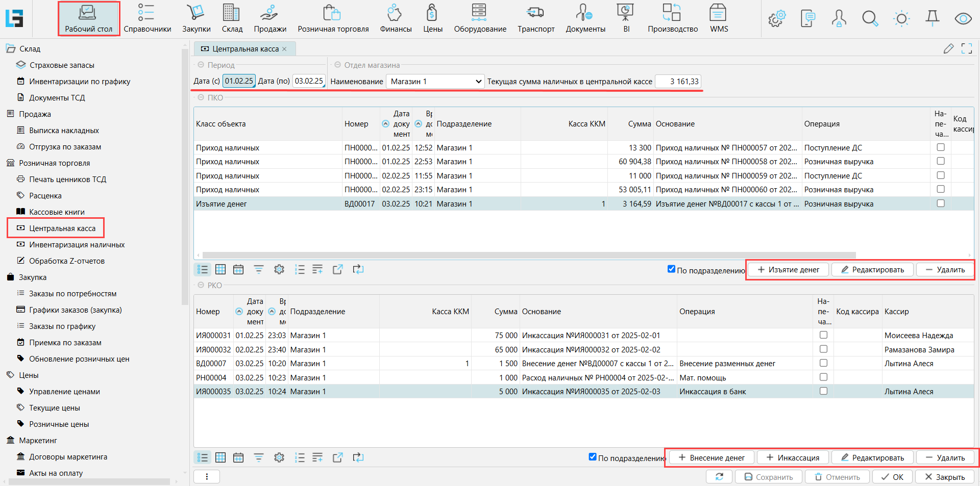Uncheck По подразделению in РКО section
Screen dimensions: 980x486
point(592,457)
